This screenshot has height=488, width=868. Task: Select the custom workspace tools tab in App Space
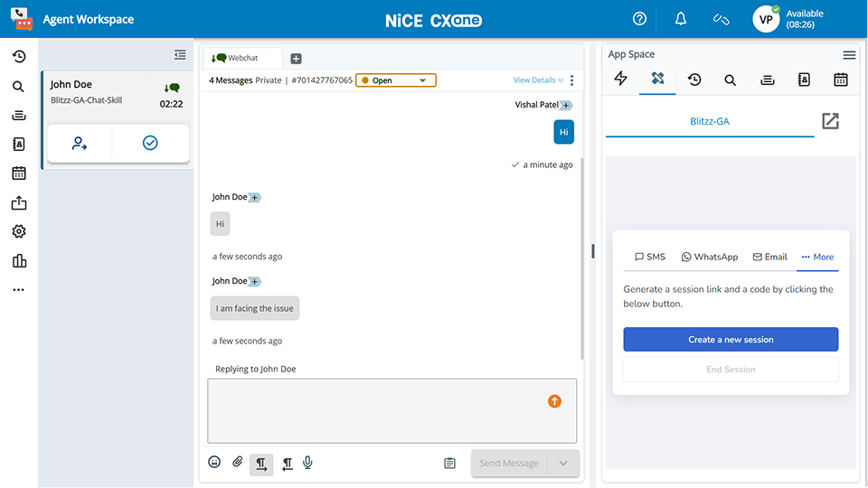pyautogui.click(x=657, y=79)
